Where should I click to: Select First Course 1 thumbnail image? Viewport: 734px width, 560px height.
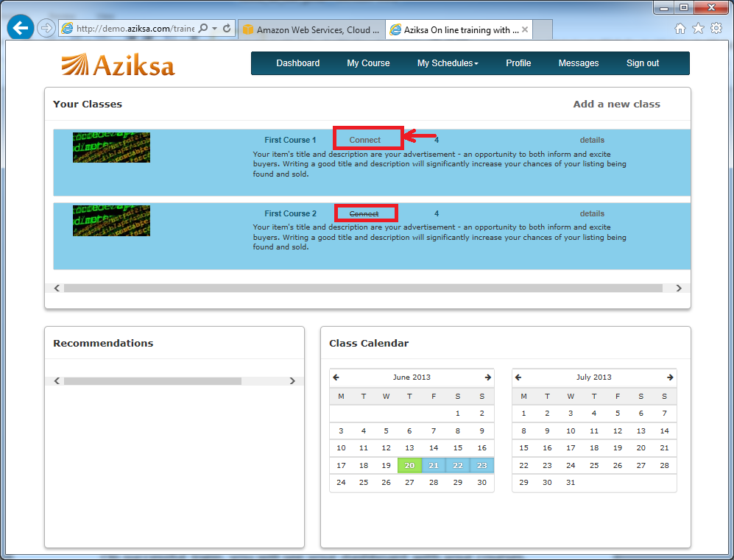(x=111, y=147)
